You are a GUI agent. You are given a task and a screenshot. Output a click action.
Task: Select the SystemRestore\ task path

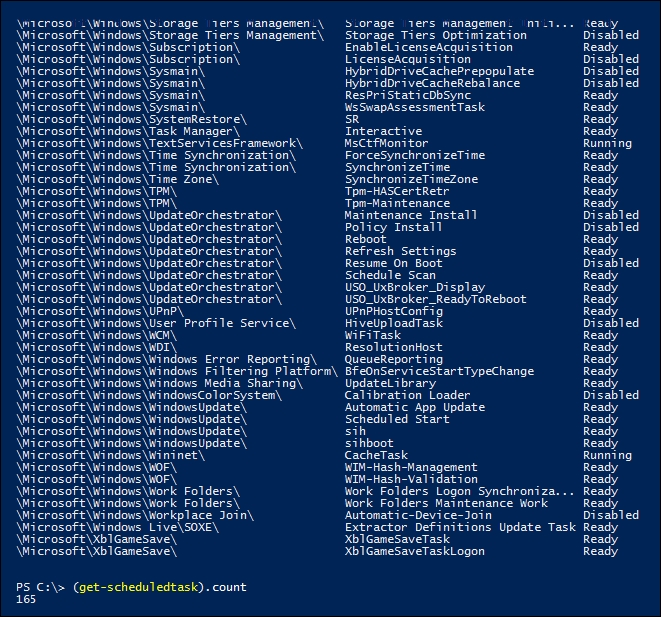[x=132, y=119]
